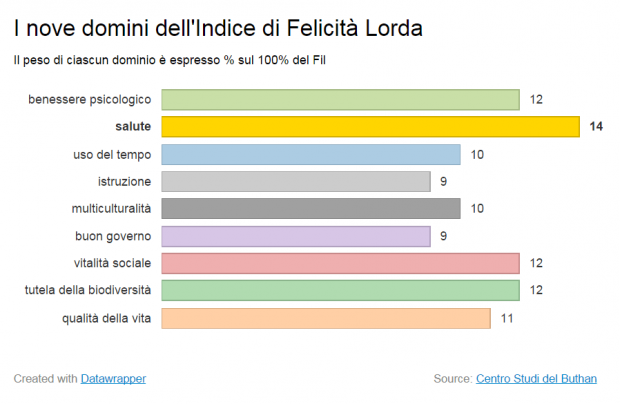Click the benessere psicologico green bar
This screenshot has width=620, height=404.
[x=340, y=100]
